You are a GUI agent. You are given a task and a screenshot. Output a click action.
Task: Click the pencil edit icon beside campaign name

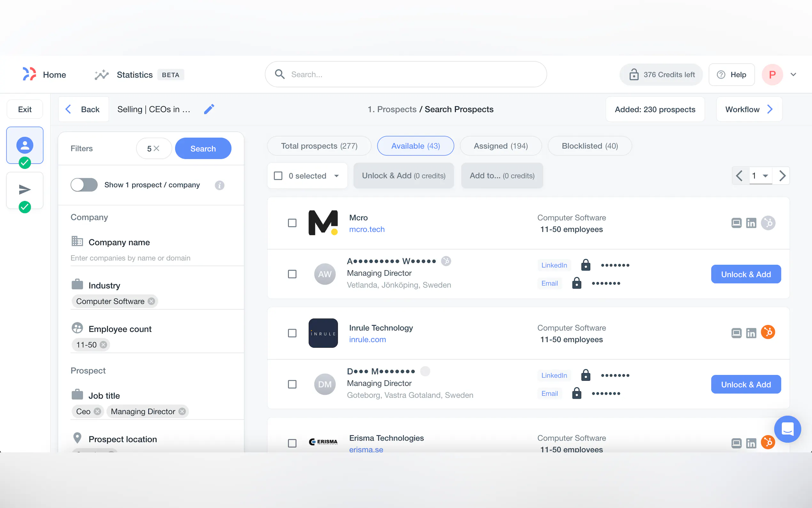pyautogui.click(x=209, y=109)
